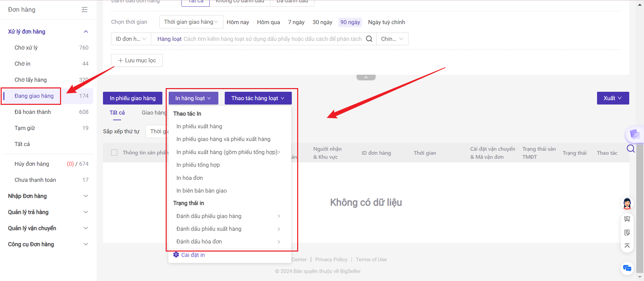Select the 90 ngày time filter

(x=350, y=22)
